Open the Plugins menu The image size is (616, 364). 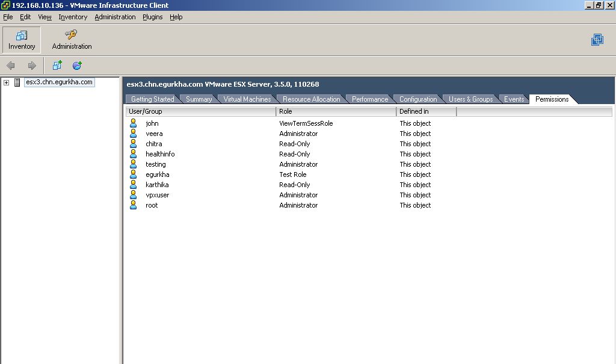coord(152,17)
